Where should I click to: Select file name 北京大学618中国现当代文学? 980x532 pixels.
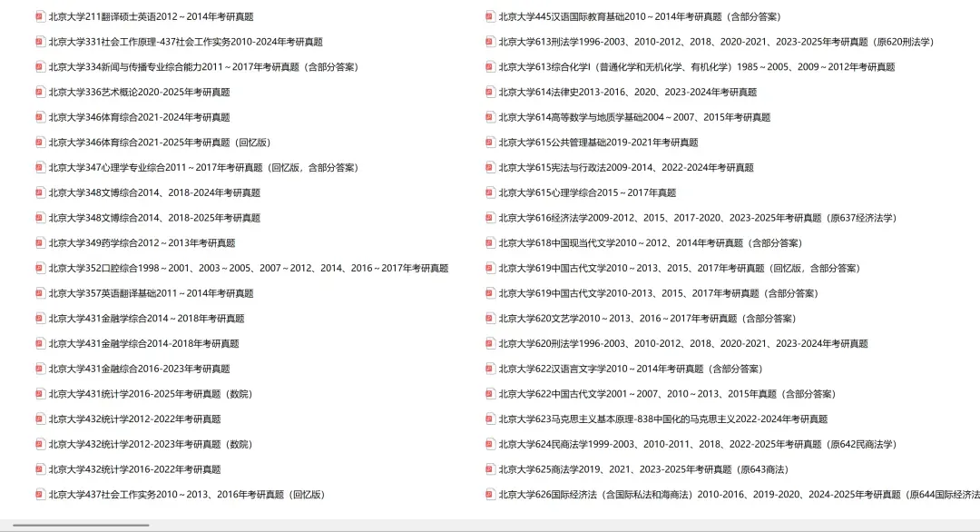651,242
